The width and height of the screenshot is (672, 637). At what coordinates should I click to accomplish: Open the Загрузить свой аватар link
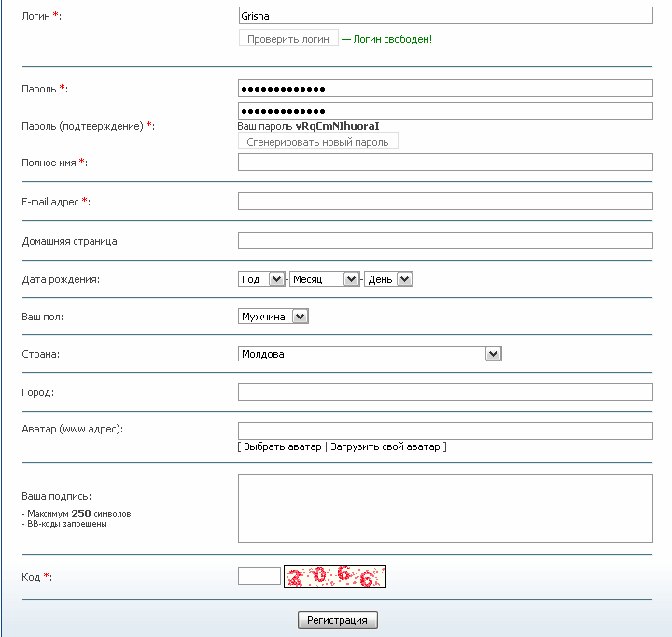coord(385,447)
